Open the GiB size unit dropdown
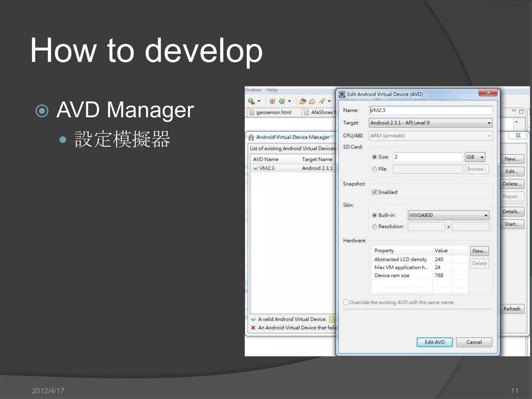Image resolution: width=532 pixels, height=399 pixels. point(475,157)
